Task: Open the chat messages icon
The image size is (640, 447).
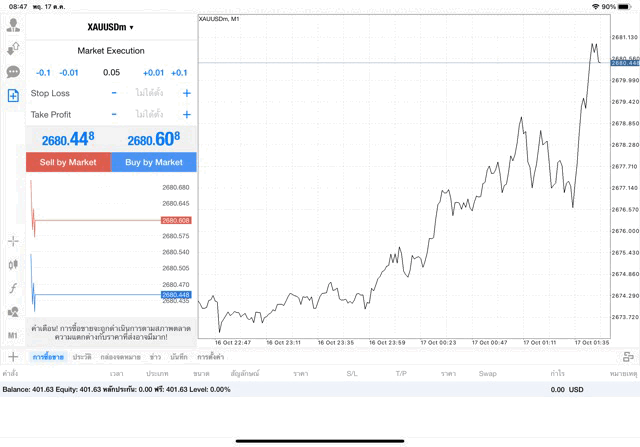Action: (13, 72)
